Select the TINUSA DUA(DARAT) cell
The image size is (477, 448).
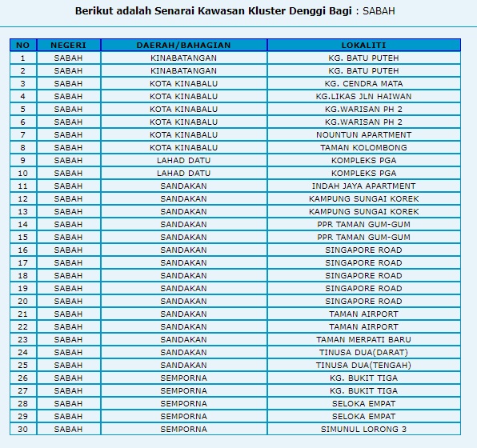pyautogui.click(x=364, y=352)
